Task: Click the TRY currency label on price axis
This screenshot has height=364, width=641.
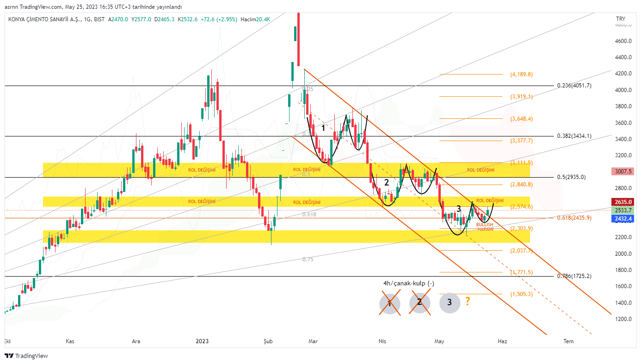Action: coord(620,19)
